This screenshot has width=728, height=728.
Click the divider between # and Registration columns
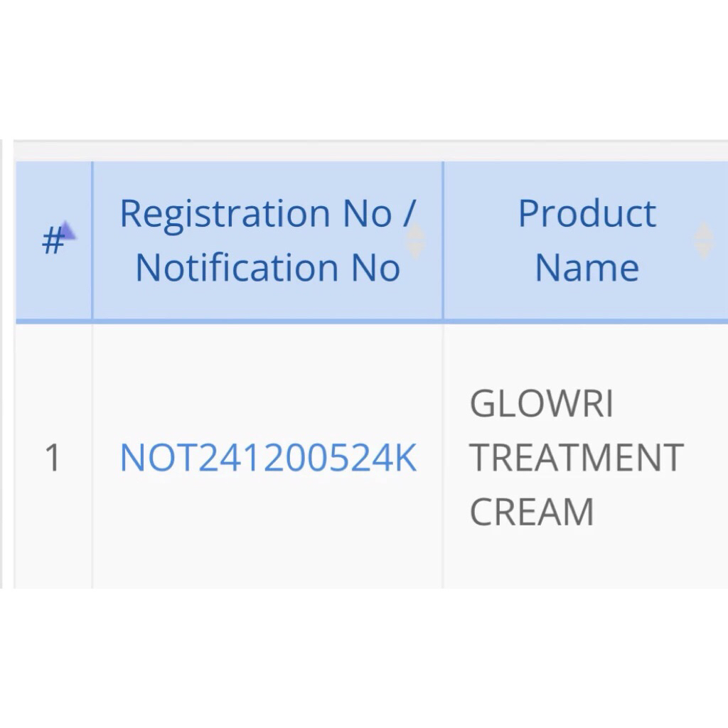click(x=92, y=240)
